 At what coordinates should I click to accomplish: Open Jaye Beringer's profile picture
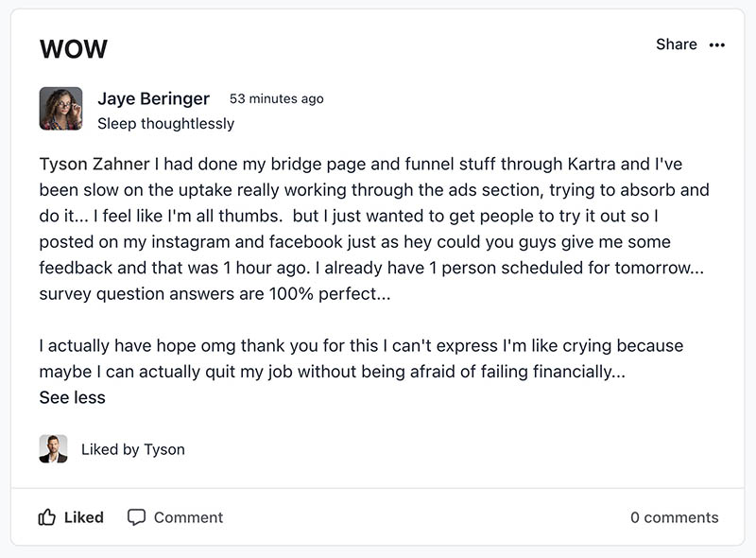click(60, 109)
